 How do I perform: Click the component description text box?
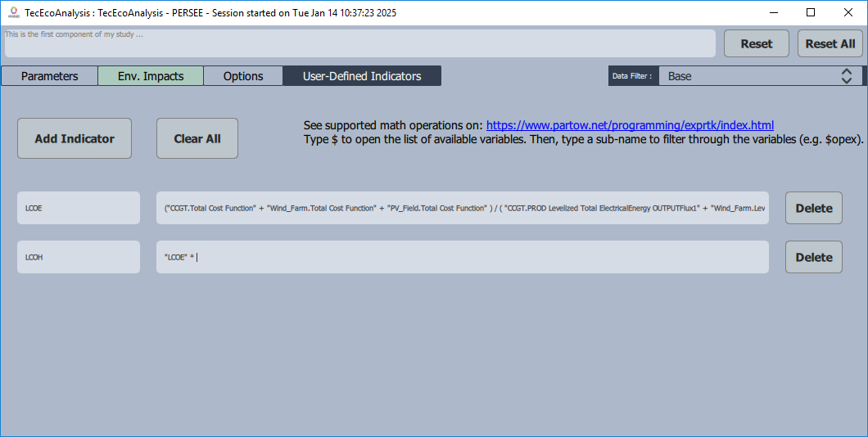point(359,43)
